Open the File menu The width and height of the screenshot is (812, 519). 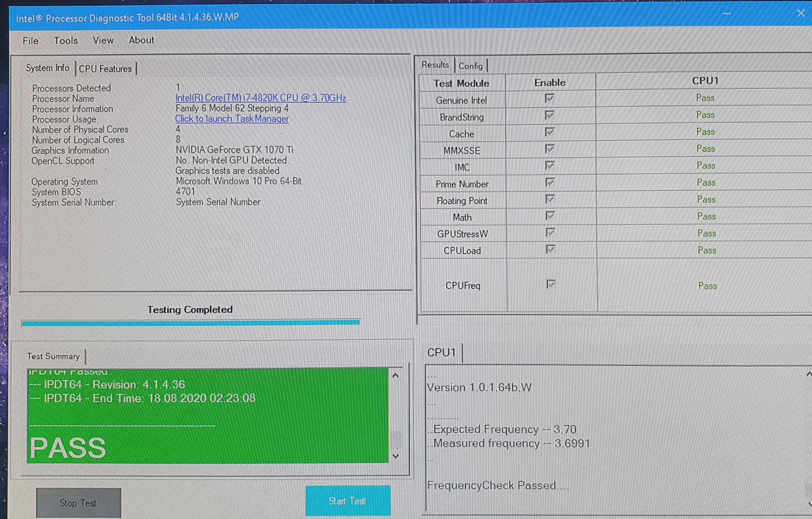tap(30, 41)
